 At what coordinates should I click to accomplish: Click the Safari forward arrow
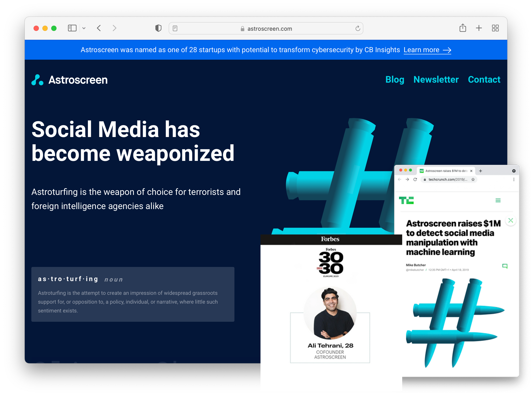point(114,28)
